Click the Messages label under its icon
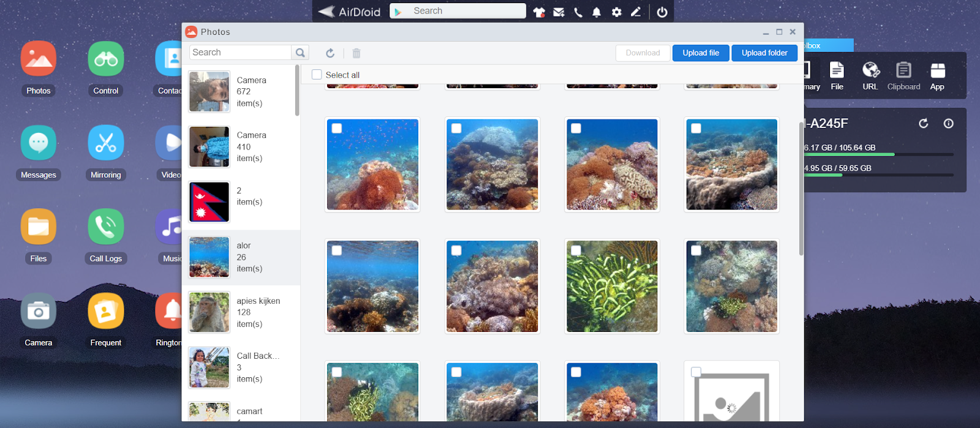 click(x=39, y=175)
